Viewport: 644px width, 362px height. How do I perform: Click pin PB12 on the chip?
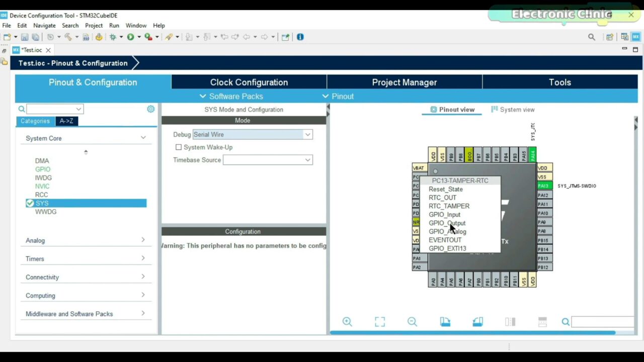click(544, 267)
